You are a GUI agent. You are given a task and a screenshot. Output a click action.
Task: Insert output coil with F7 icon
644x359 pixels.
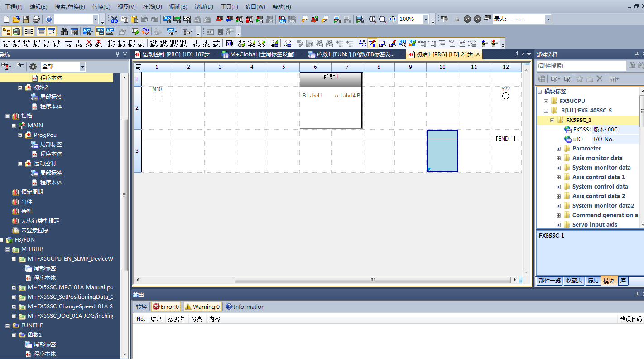click(x=46, y=44)
